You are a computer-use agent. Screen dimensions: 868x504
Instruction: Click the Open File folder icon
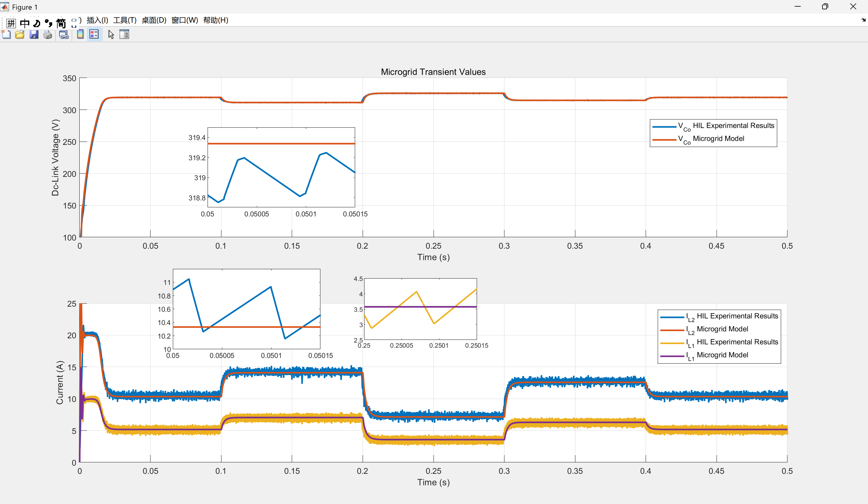20,34
